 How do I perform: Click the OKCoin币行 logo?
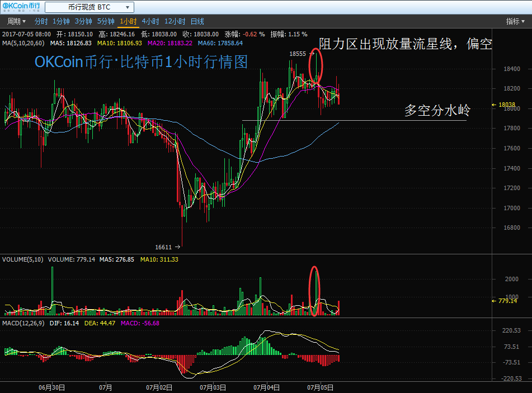[x=21, y=7]
